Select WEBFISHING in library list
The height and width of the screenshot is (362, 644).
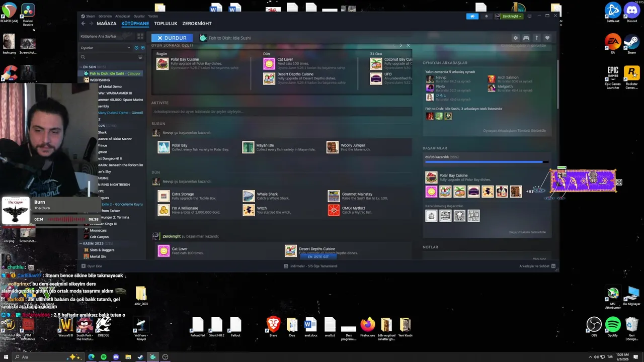click(x=100, y=80)
